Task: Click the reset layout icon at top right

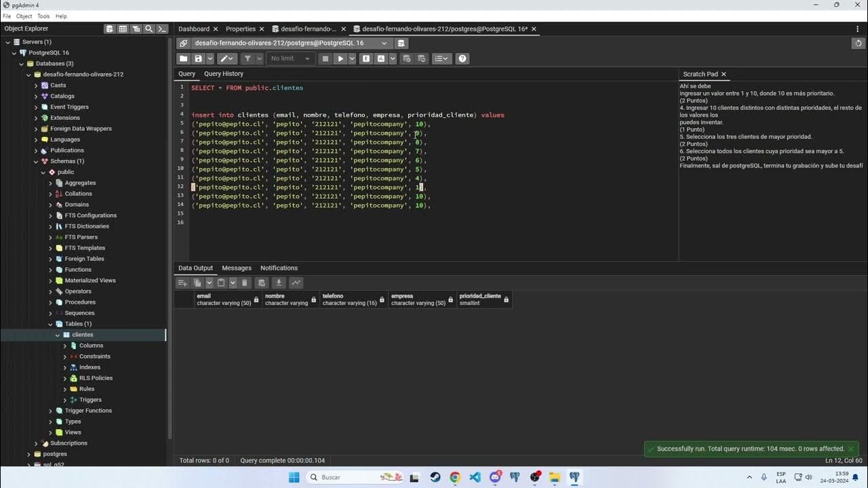Action: (859, 43)
